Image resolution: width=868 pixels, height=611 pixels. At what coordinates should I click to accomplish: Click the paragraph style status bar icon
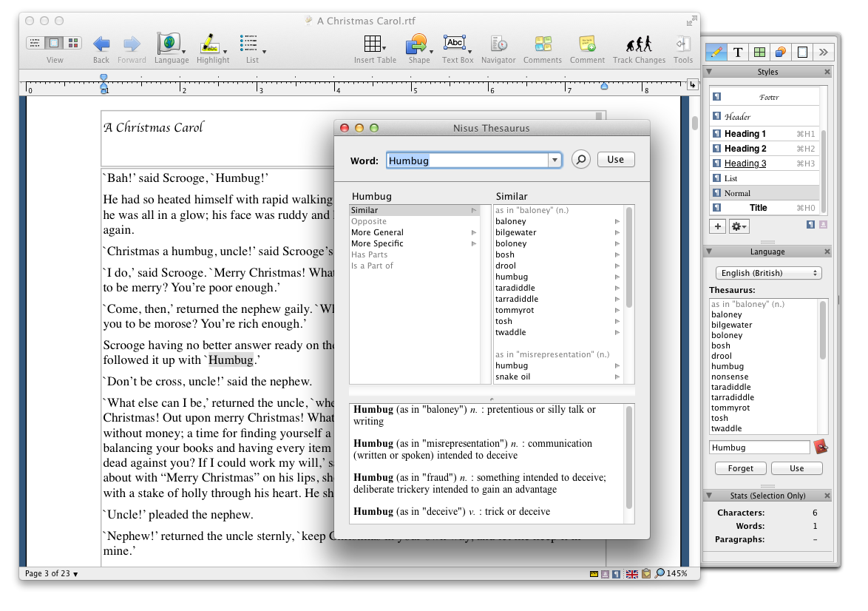tap(616, 574)
